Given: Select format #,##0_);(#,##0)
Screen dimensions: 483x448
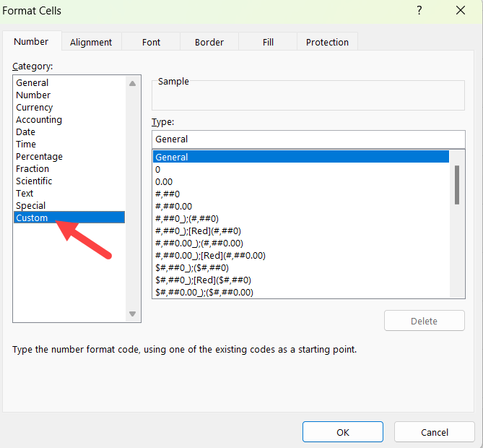Looking at the screenshot, I should pos(301,219).
